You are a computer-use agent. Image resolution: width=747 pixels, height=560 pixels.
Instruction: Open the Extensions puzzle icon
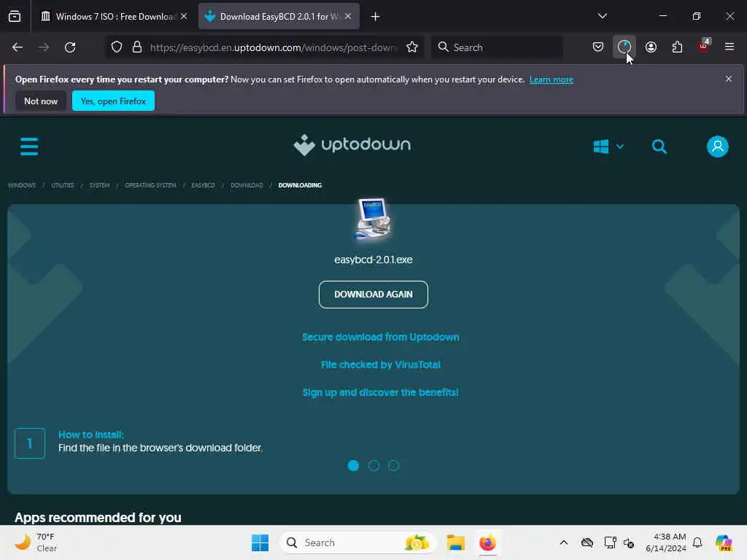coord(677,47)
